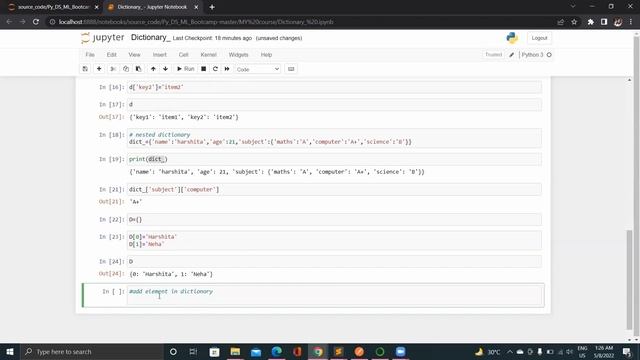640x360 pixels.
Task: Copy selected cells icon
Action: click(x=126, y=69)
